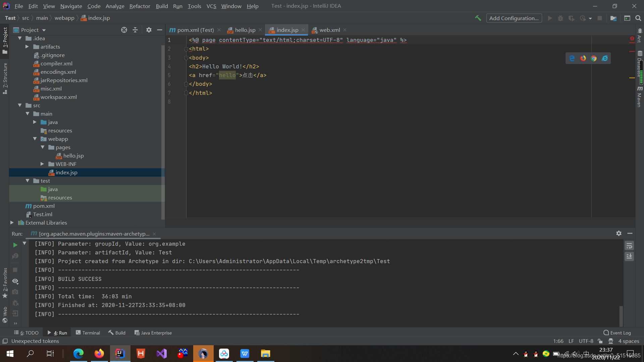Select Build menu from menu bar
Image resolution: width=644 pixels, height=362 pixels.
pyautogui.click(x=161, y=6)
